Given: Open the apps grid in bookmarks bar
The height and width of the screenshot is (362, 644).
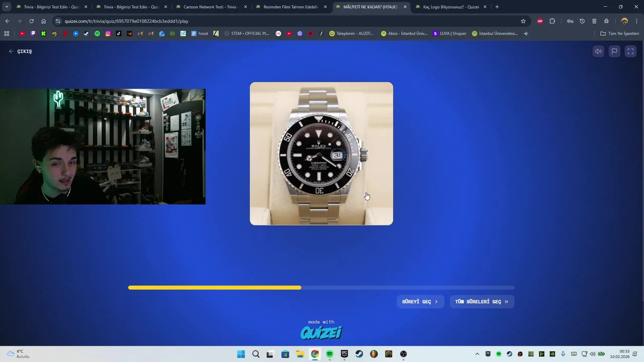Looking at the screenshot, I should click(x=7, y=34).
